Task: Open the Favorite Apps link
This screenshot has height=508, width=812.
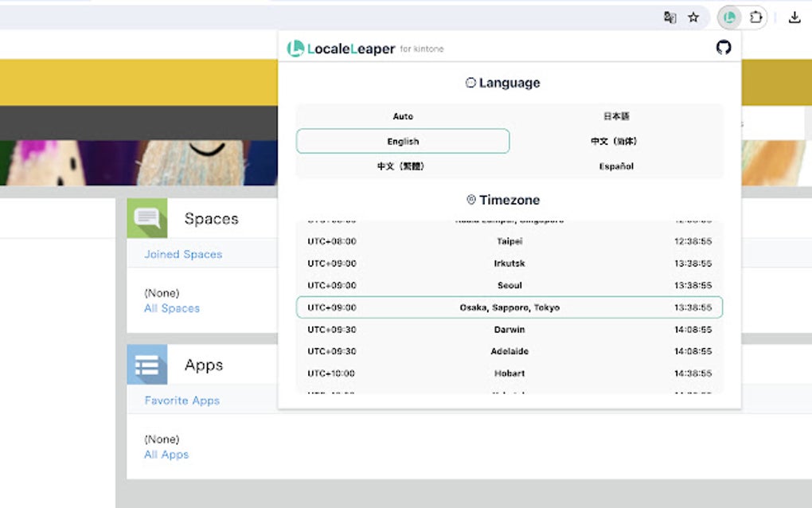Action: 182,401
